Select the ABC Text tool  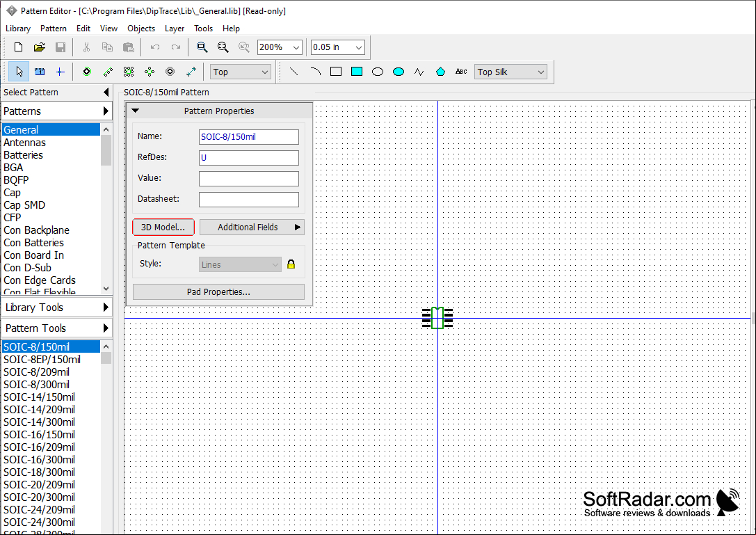click(x=461, y=72)
